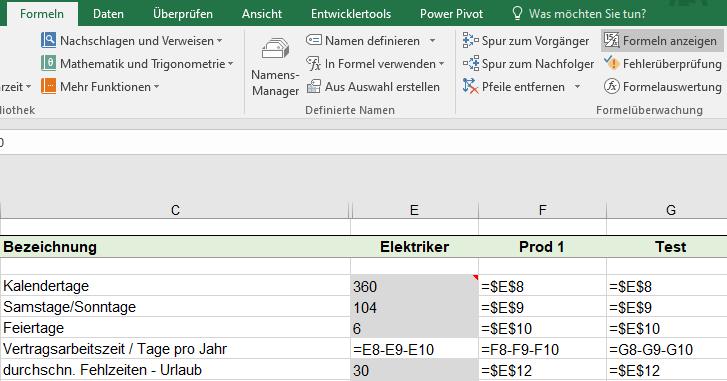Image resolution: width=727 pixels, height=381 pixels.
Task: Select column F header
Action: coord(542,210)
